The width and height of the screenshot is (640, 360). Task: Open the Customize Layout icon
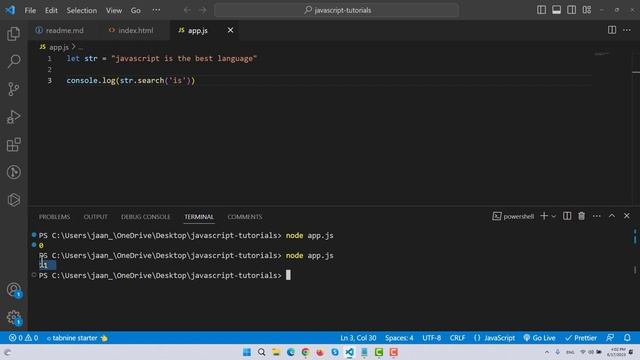coord(587,10)
